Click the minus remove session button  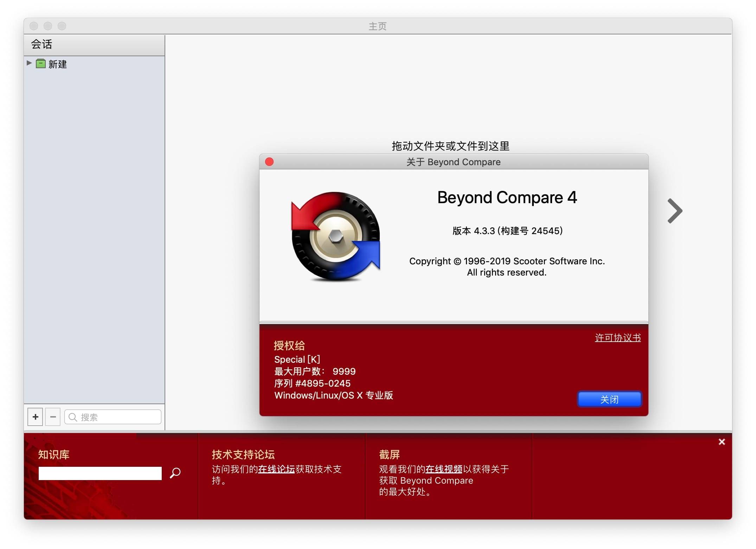(x=53, y=417)
